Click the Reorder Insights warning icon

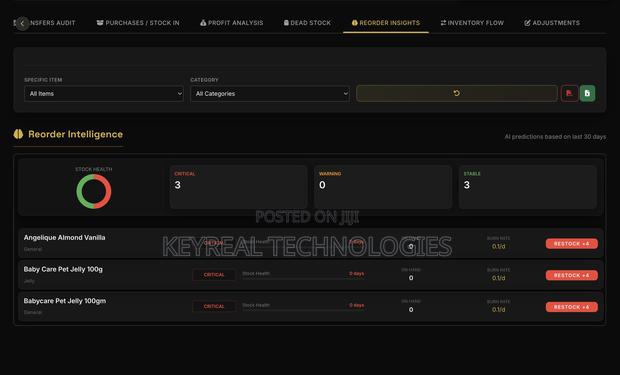point(355,23)
